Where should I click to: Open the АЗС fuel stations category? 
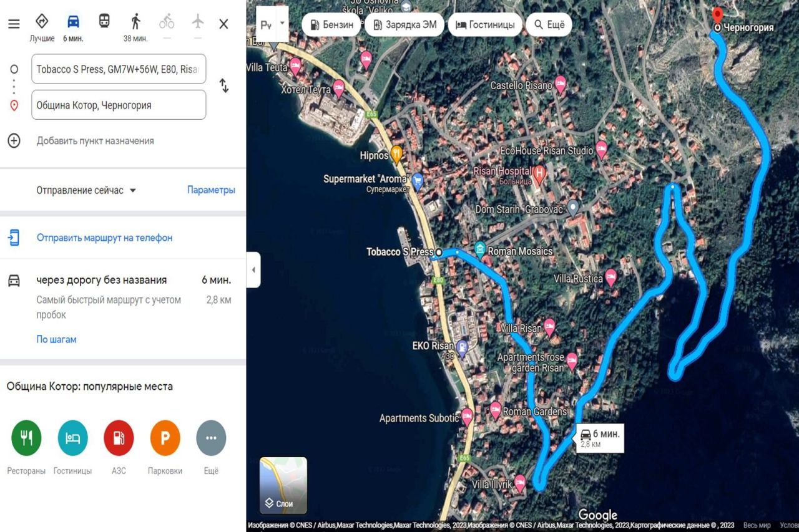pyautogui.click(x=119, y=437)
